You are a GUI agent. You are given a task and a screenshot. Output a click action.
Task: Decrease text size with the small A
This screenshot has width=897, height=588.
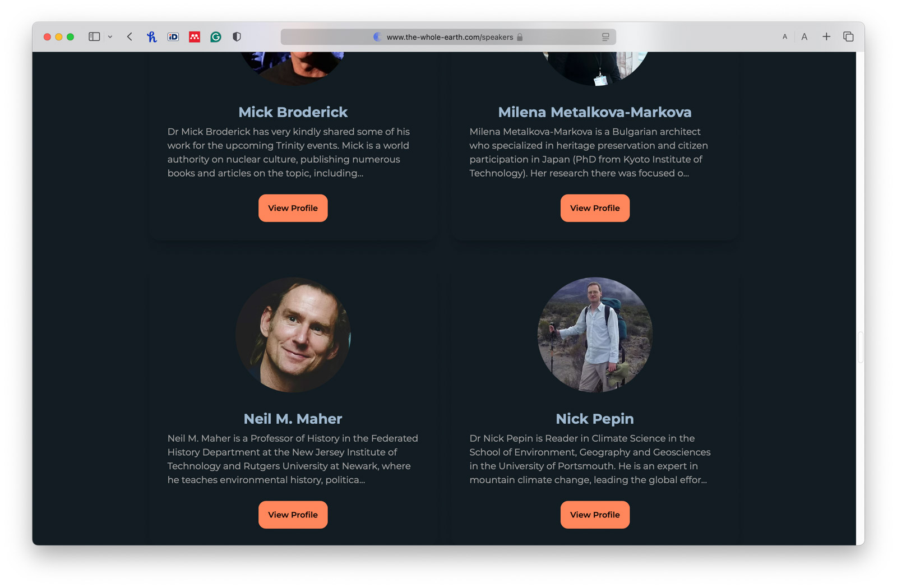pyautogui.click(x=785, y=37)
